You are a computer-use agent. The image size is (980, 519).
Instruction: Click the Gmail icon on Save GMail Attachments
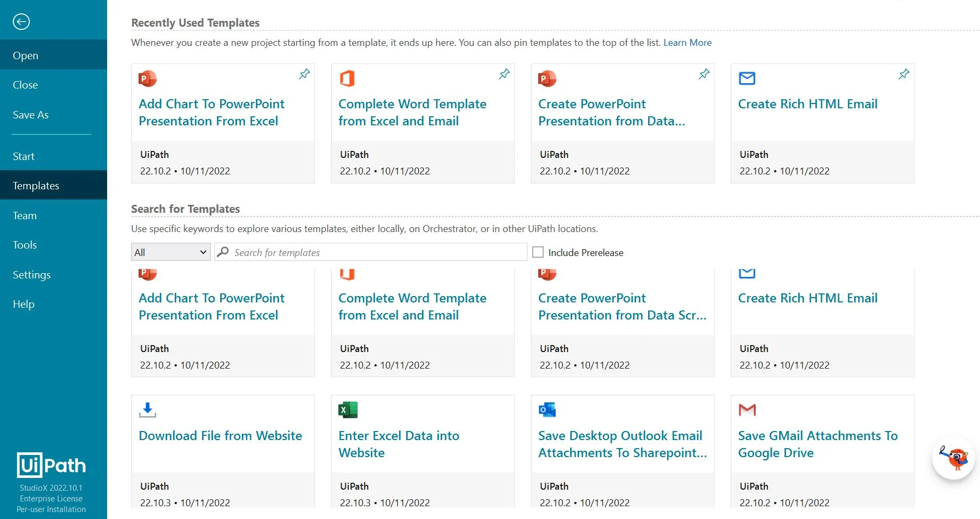click(x=747, y=410)
